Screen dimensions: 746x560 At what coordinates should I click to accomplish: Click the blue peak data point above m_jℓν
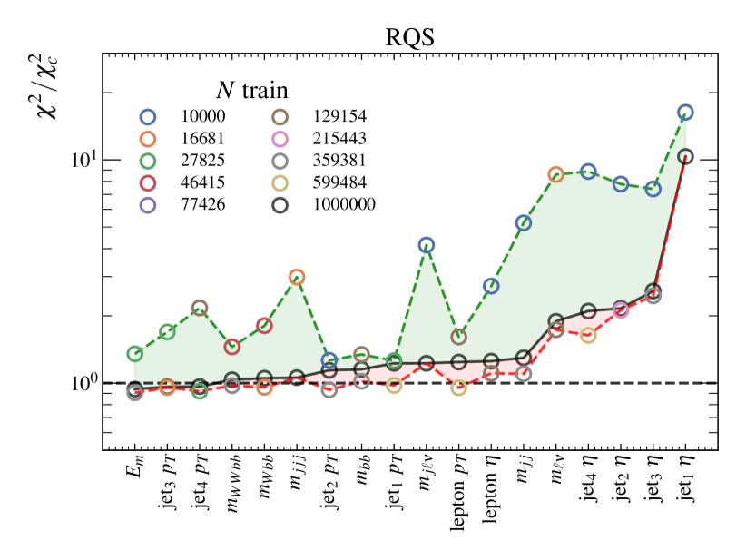pyautogui.click(x=427, y=245)
